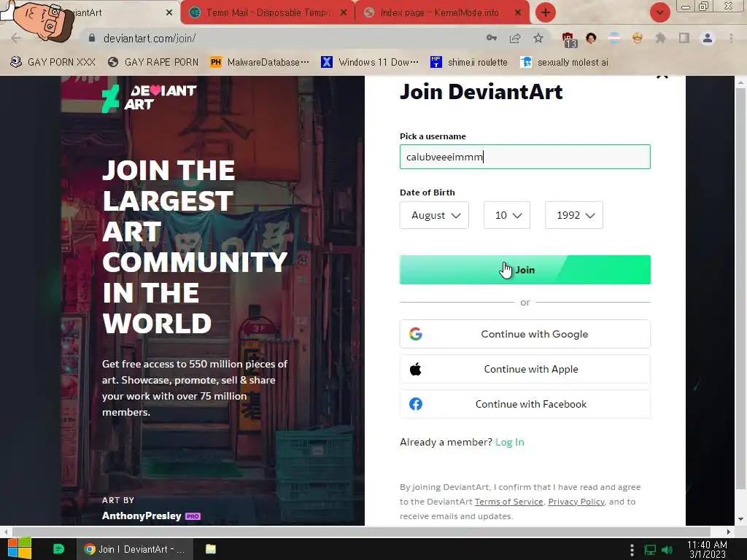Open the Windows 11 Dow... bookmark
The image size is (747, 560).
(x=370, y=62)
